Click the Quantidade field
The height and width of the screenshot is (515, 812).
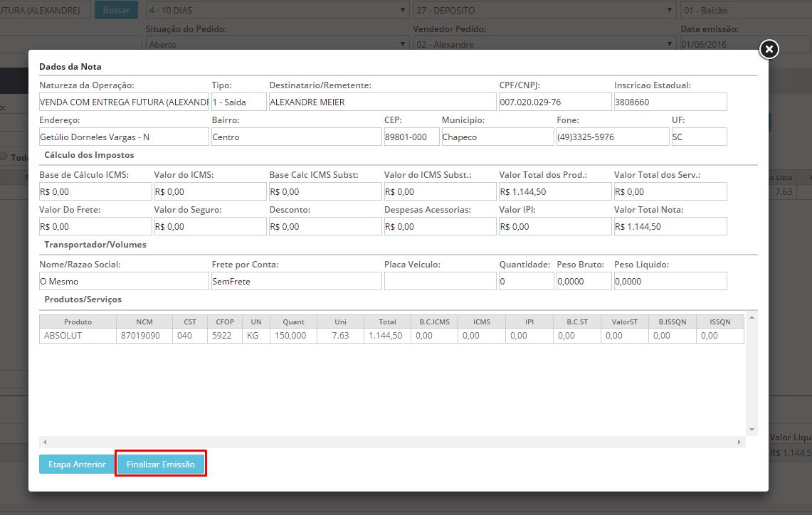(x=526, y=281)
